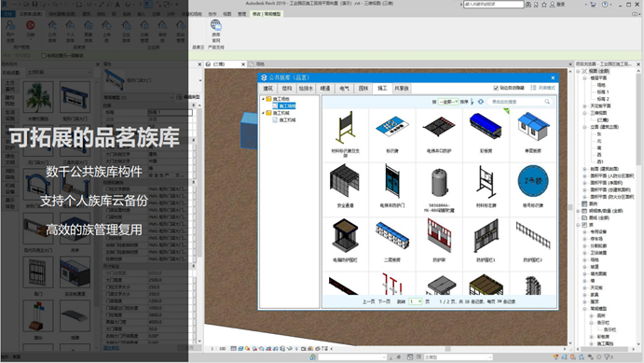Open the 全部 filter dropdown

pyautogui.click(x=448, y=102)
